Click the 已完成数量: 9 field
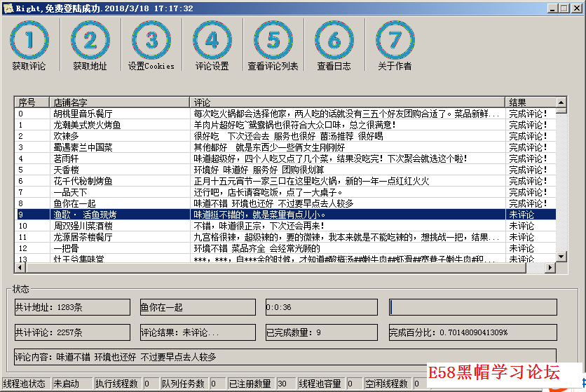The image size is (586, 392). (322, 332)
